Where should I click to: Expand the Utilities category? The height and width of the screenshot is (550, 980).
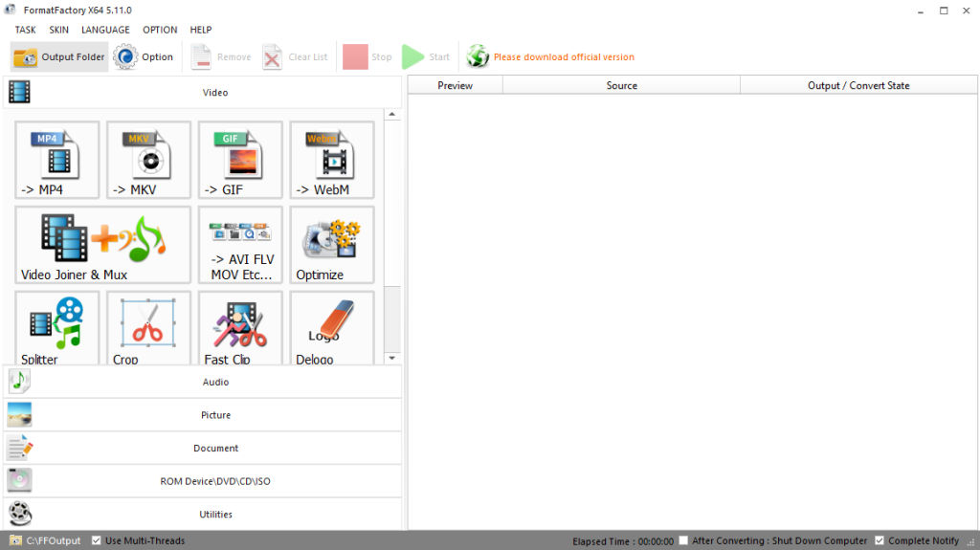point(203,515)
